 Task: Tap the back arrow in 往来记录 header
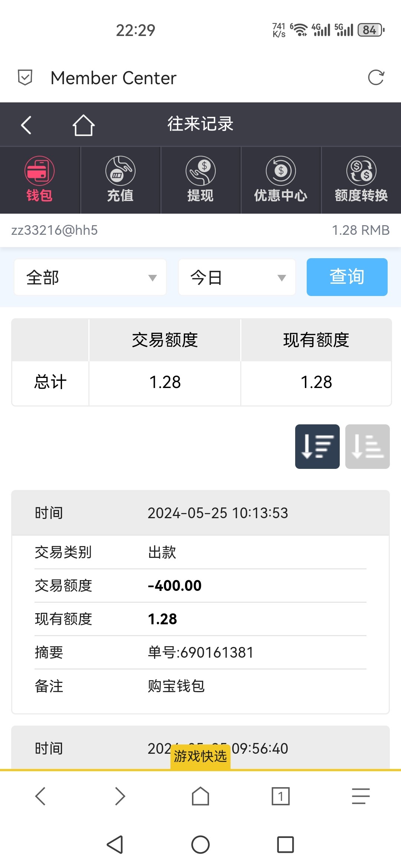coord(26,124)
